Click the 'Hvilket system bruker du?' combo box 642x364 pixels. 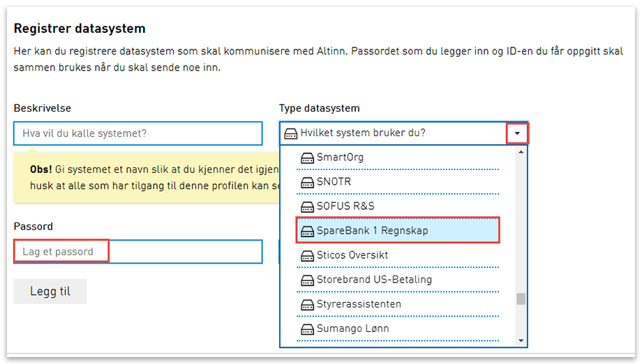pyautogui.click(x=394, y=132)
